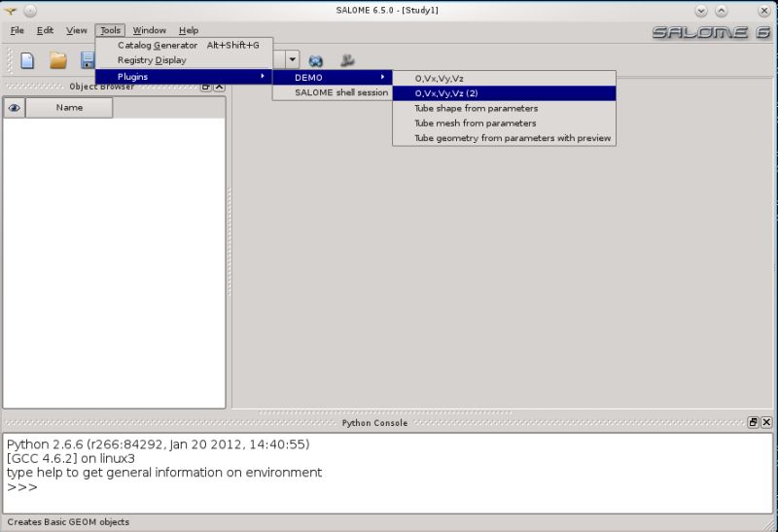The height and width of the screenshot is (532, 778).
Task: Click the window menu icon in title bar
Action: pyautogui.click(x=10, y=11)
